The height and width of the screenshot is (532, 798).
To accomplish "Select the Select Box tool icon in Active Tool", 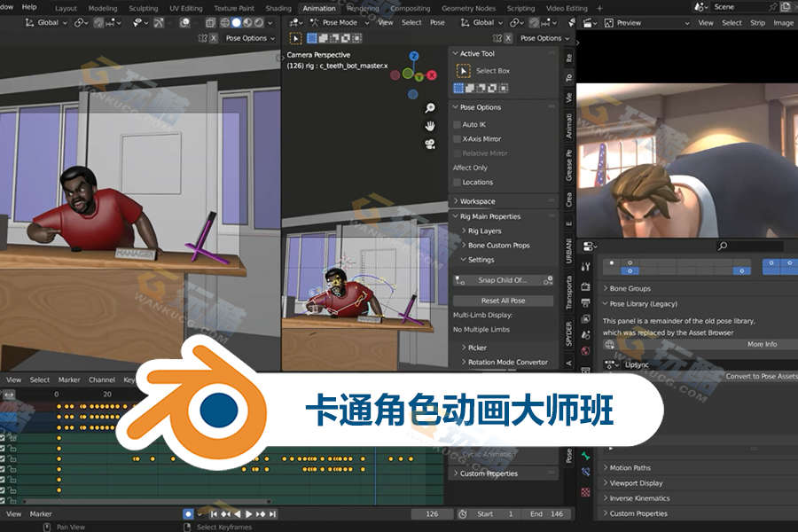I will click(463, 71).
